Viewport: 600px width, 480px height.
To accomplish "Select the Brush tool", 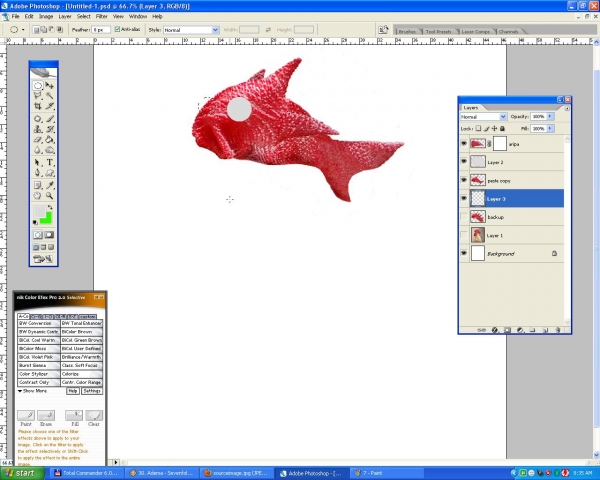I will [49, 119].
